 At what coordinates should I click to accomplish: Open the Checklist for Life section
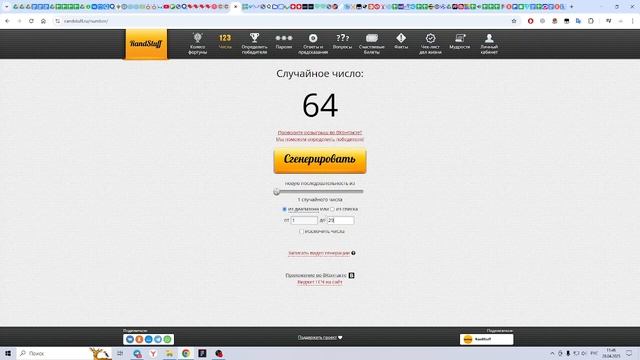(430, 44)
